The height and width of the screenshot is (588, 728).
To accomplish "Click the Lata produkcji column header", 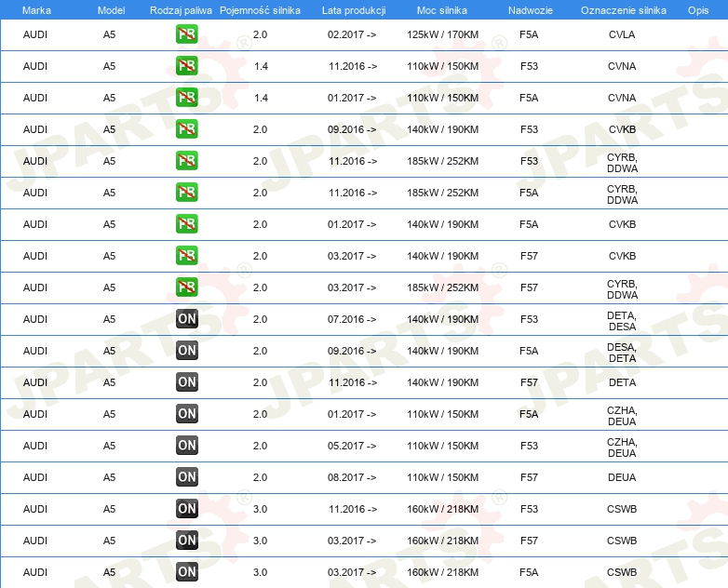I will coord(354,10).
